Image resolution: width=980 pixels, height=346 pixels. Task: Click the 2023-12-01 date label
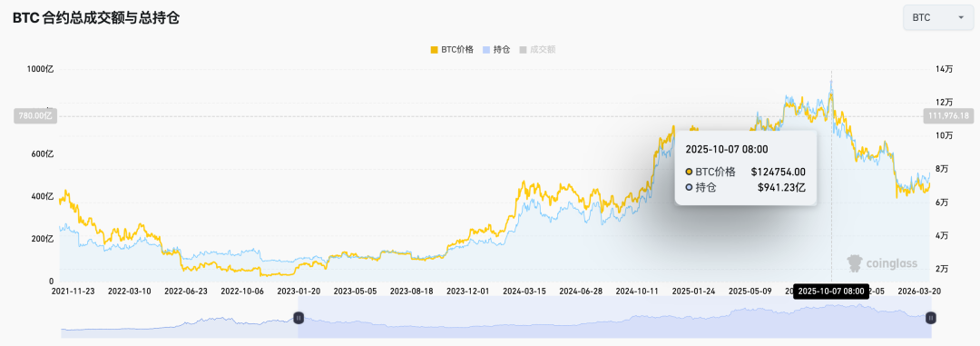[468, 291]
